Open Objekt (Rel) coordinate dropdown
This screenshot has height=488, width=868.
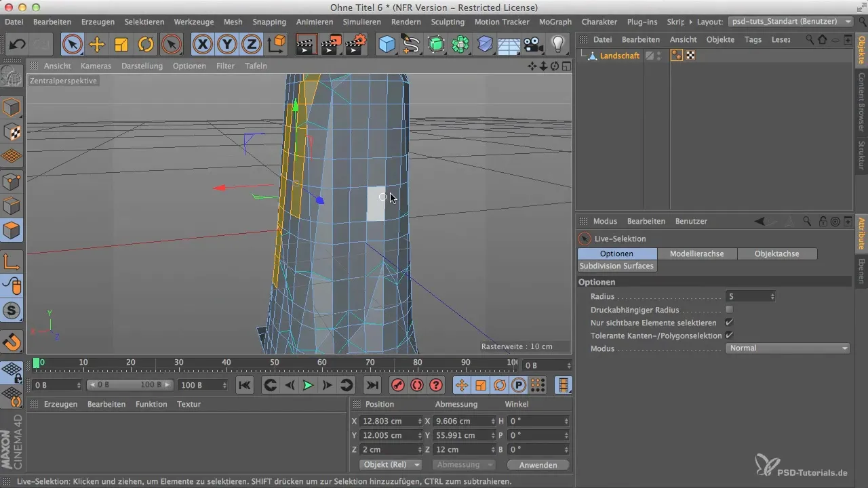391,465
